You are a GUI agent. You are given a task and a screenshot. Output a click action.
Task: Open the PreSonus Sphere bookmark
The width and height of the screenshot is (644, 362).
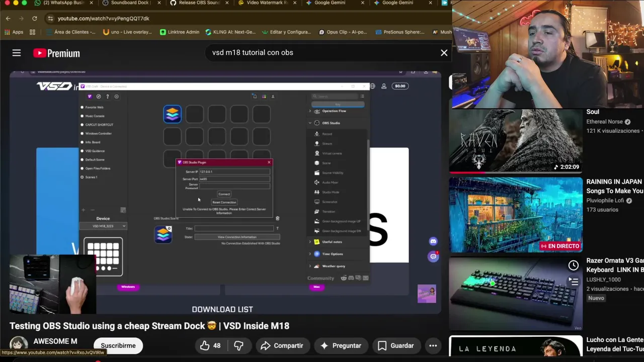click(x=399, y=32)
